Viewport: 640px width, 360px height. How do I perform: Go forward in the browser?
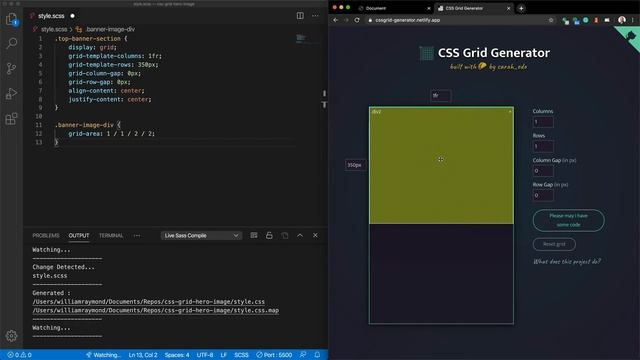coord(346,20)
